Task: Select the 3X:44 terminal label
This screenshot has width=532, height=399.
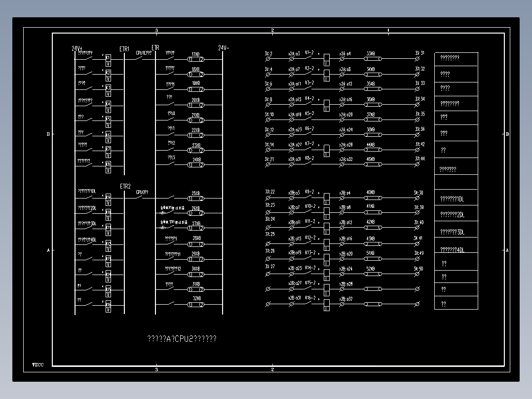Action: pos(420,159)
